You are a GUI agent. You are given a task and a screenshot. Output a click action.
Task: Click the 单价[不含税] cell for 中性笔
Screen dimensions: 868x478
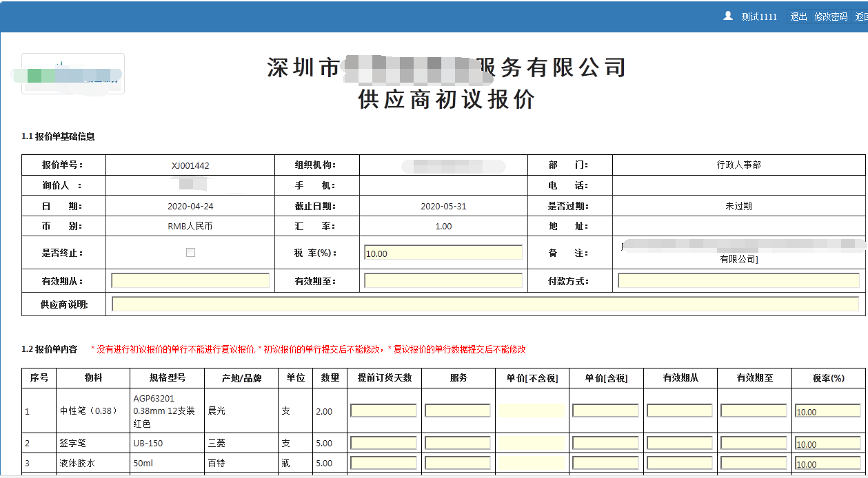pyautogui.click(x=532, y=411)
